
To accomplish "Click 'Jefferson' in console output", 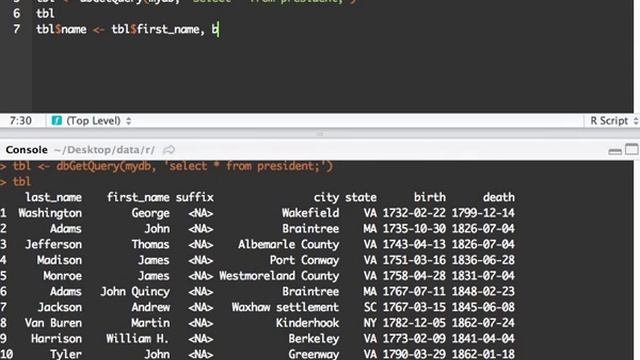I will coord(53,244).
